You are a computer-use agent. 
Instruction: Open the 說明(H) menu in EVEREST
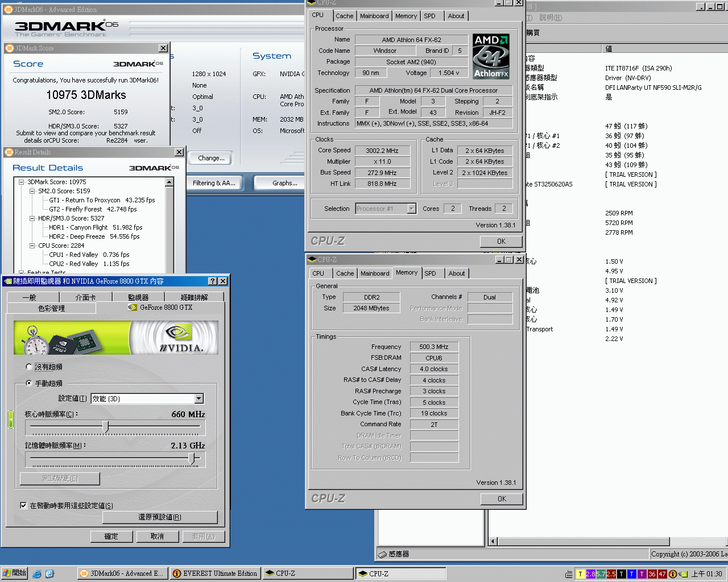pos(550,18)
